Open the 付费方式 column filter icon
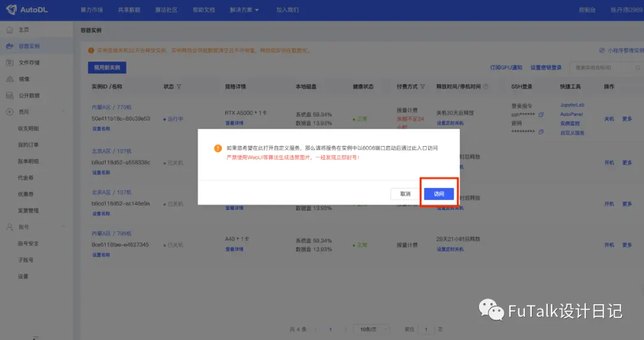 [423, 86]
